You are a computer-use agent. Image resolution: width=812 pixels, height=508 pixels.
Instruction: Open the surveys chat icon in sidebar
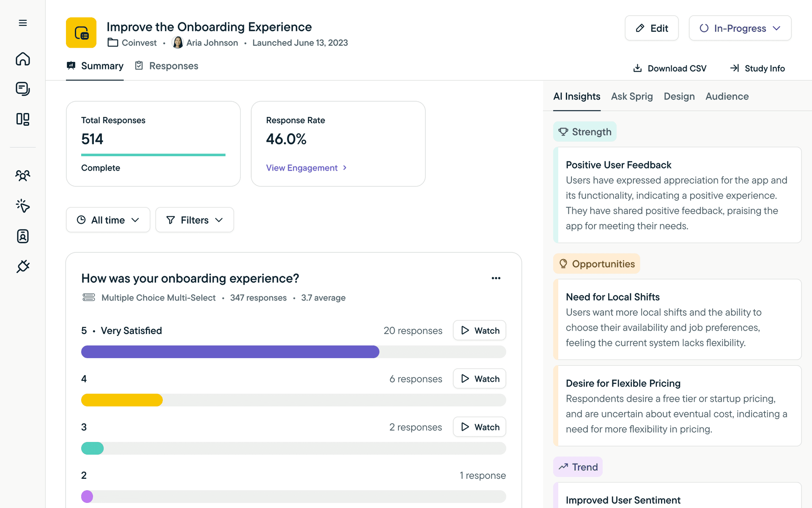pyautogui.click(x=23, y=89)
